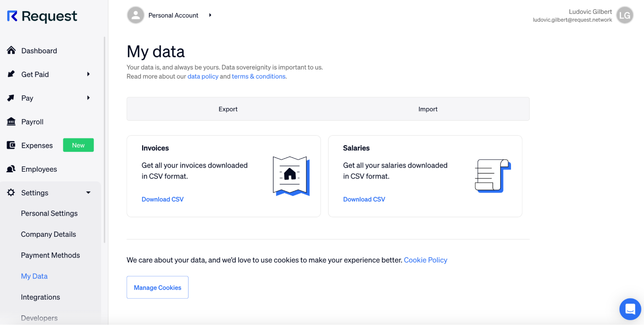Click the My data heading
Viewport: 644px width, 325px height.
[x=156, y=52]
